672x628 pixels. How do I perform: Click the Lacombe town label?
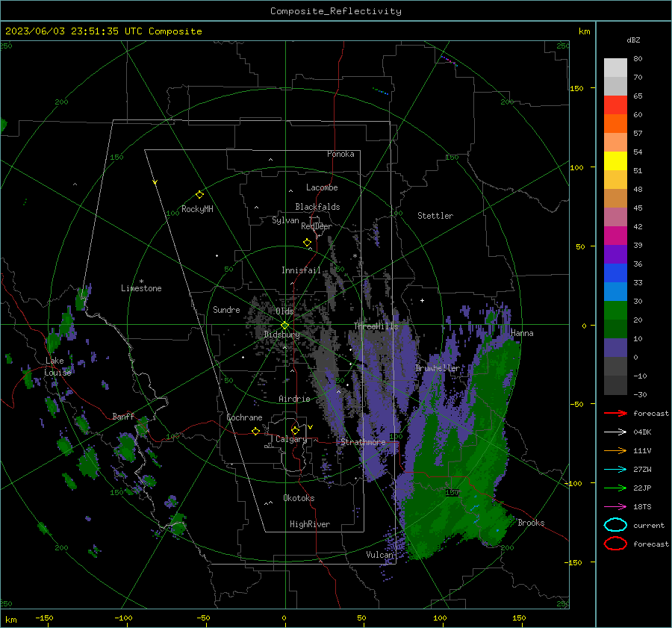coord(322,187)
